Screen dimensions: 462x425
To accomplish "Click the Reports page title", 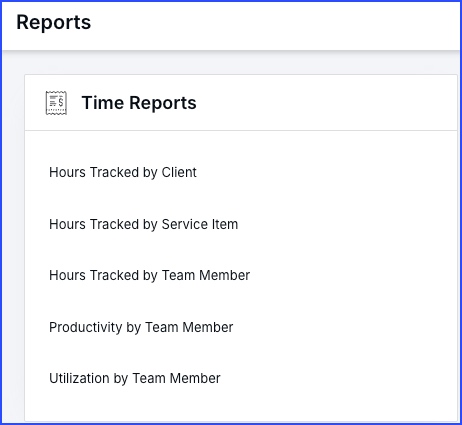I will pyautogui.click(x=54, y=22).
